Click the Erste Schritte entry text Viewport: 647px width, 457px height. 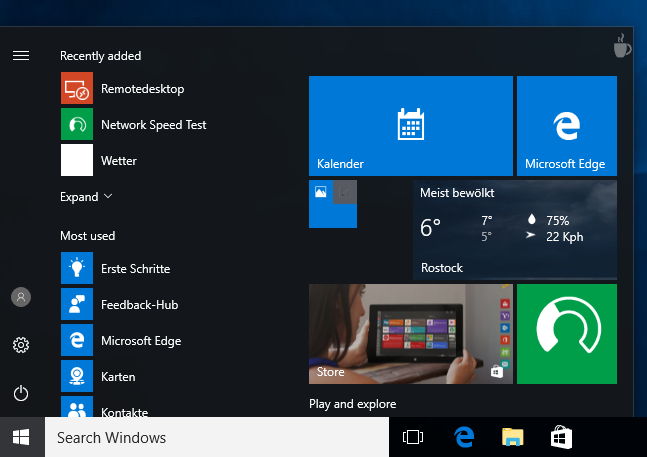[136, 269]
